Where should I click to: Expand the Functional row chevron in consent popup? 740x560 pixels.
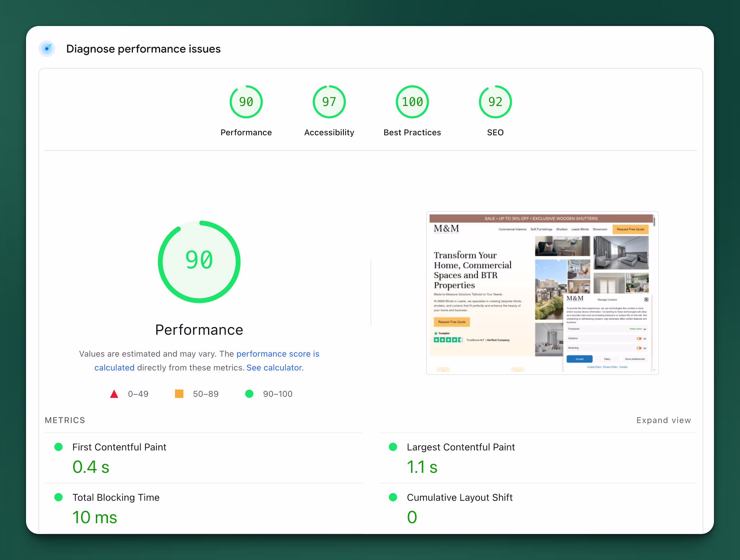click(645, 329)
